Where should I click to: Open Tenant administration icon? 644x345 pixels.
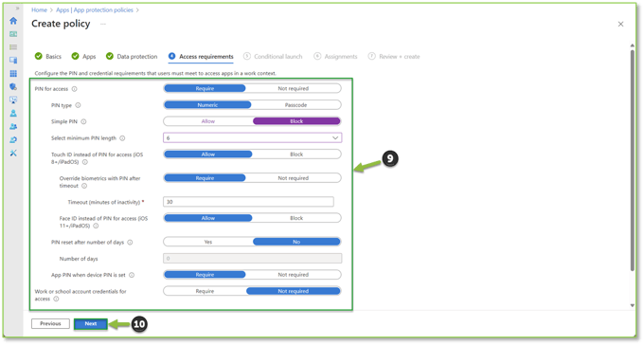(13, 140)
